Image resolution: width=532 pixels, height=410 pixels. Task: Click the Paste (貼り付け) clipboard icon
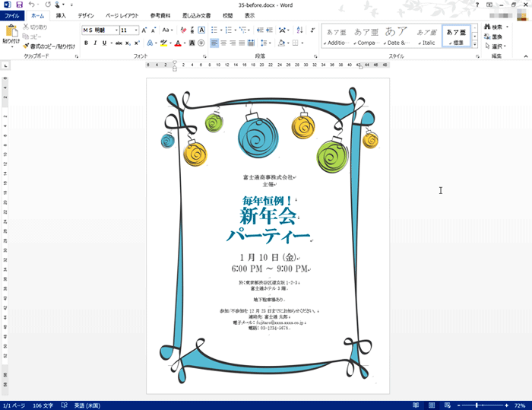click(11, 31)
